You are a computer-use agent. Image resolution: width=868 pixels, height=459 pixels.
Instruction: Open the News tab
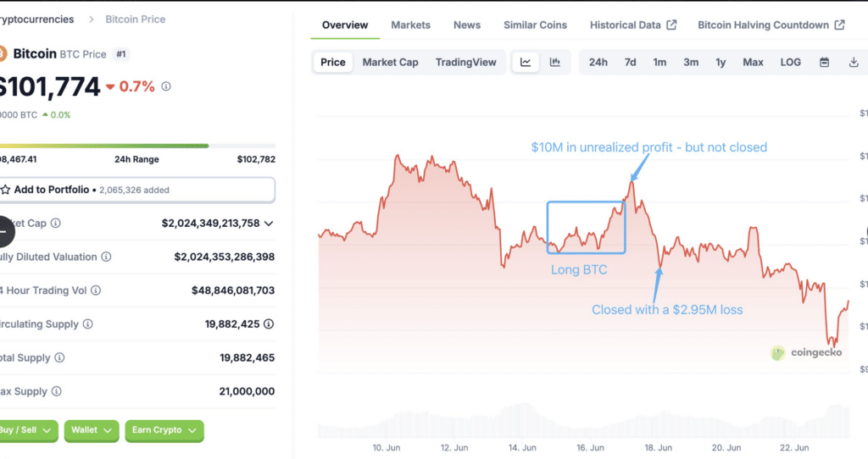[x=467, y=25]
